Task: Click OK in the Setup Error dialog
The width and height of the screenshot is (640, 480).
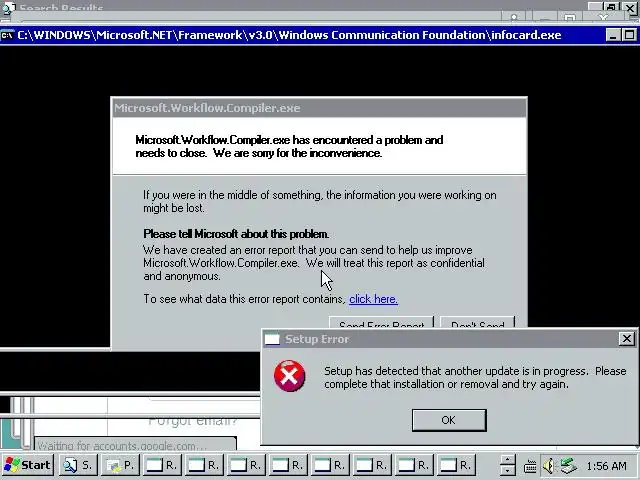Action: click(449, 420)
